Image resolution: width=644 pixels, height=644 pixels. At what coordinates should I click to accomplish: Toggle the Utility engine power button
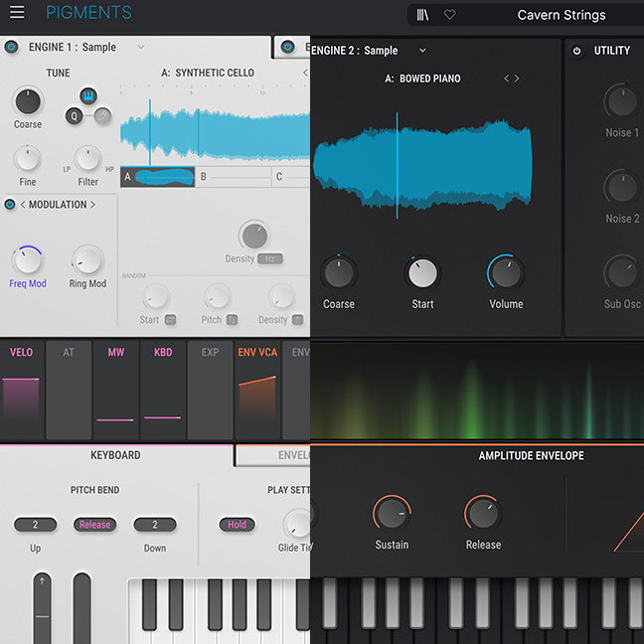577,51
